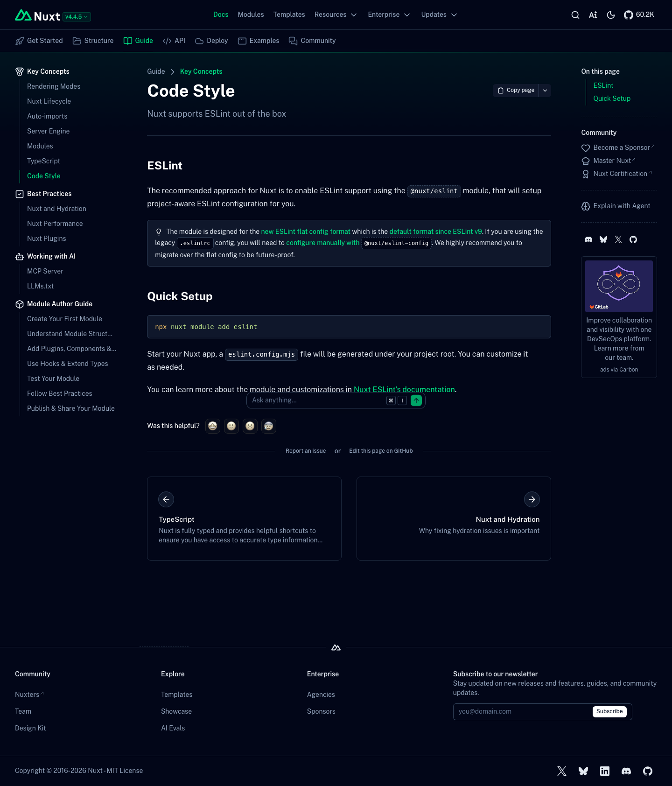
Task: Open the GitHub icon in right sidebar
Action: click(633, 240)
